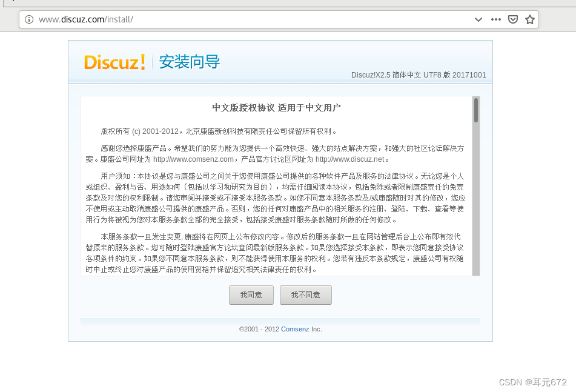Open the Comsenz link in footer
Screen dimensions: 576x392
(x=295, y=329)
